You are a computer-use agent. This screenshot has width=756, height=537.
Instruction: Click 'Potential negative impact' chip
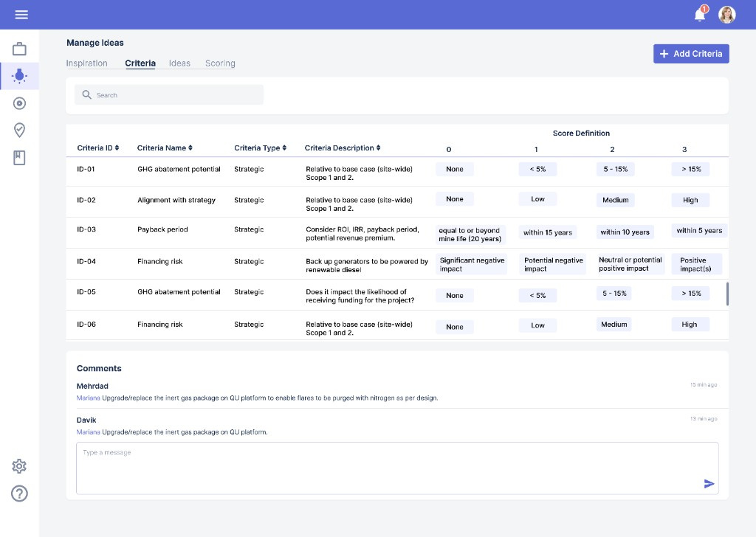click(x=553, y=264)
